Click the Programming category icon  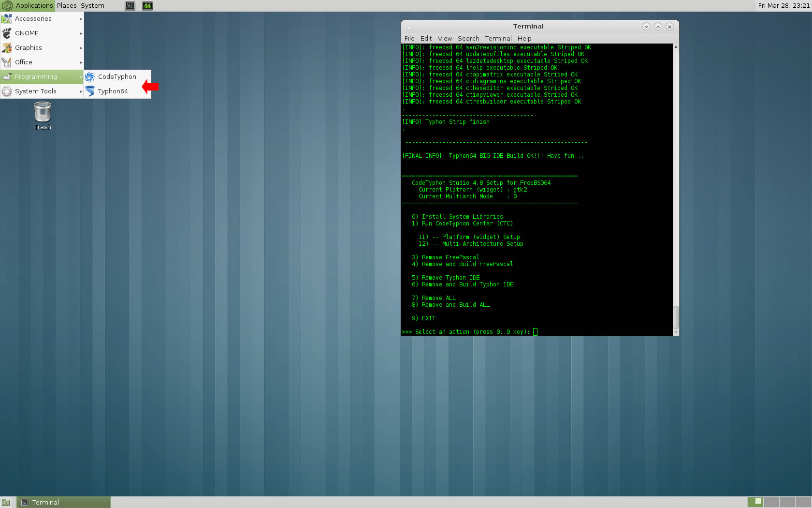click(x=7, y=76)
